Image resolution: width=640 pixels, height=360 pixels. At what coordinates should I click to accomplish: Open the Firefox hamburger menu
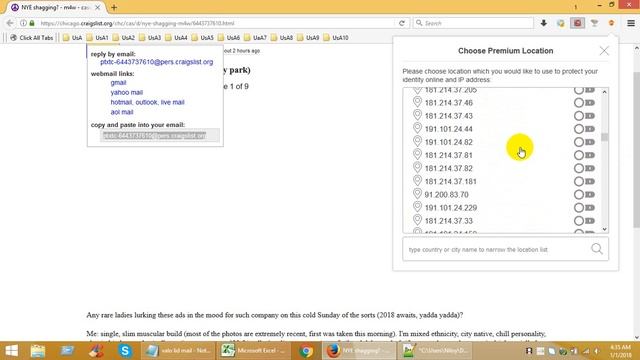(631, 23)
